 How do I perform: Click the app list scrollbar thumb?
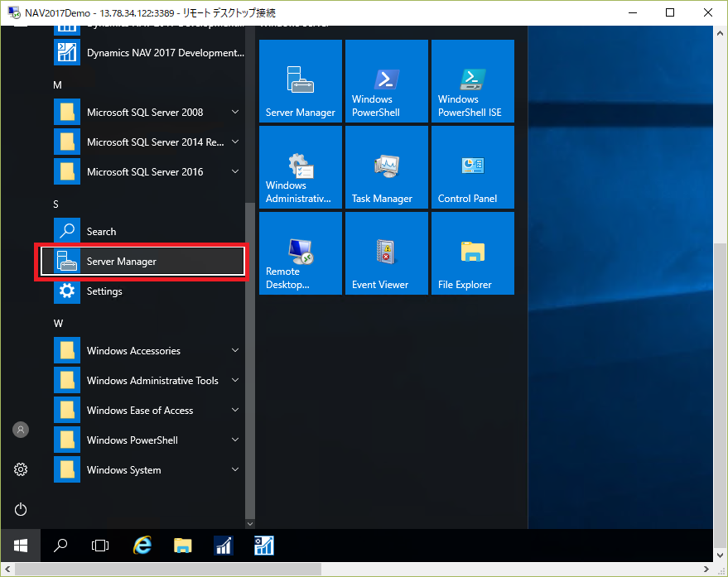click(x=250, y=361)
